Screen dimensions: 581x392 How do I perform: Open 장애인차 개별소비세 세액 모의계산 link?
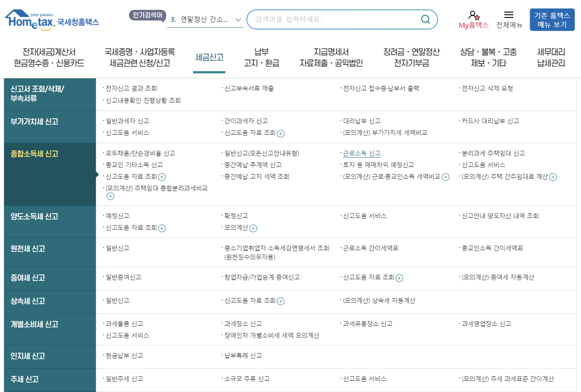(x=271, y=336)
